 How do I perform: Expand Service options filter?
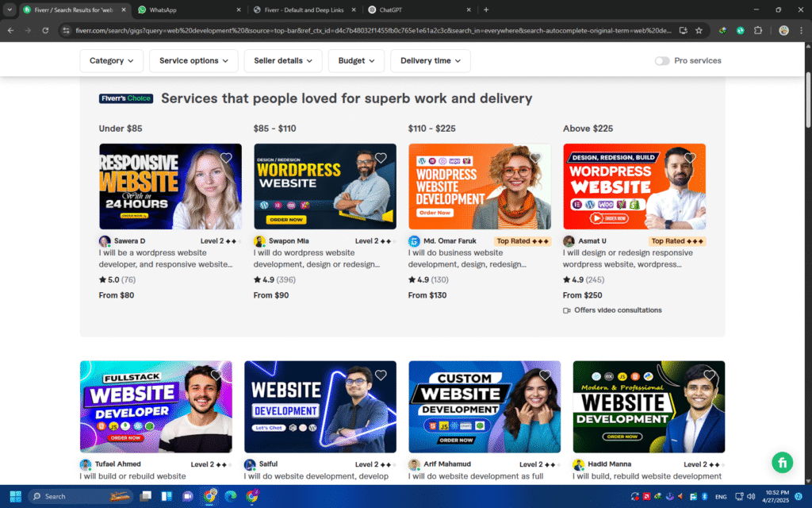[x=193, y=60]
